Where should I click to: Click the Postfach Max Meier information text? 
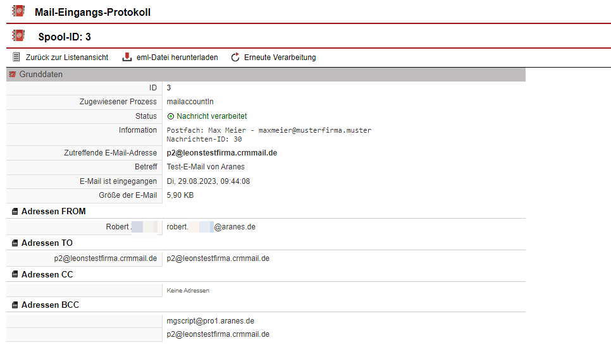pyautogui.click(x=269, y=130)
